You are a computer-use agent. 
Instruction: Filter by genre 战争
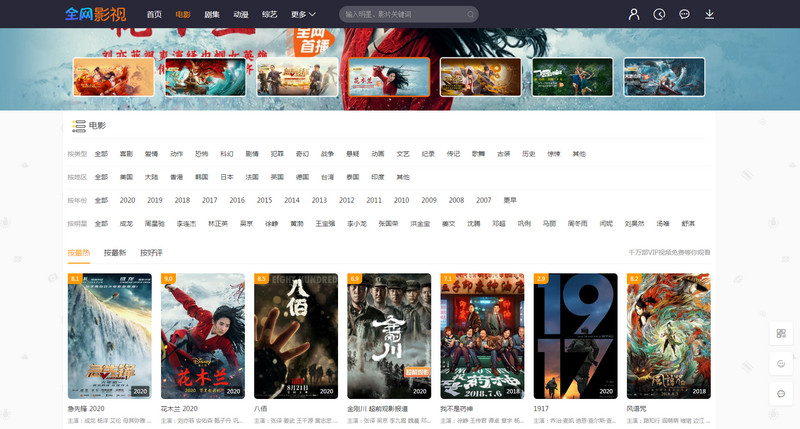click(x=327, y=154)
